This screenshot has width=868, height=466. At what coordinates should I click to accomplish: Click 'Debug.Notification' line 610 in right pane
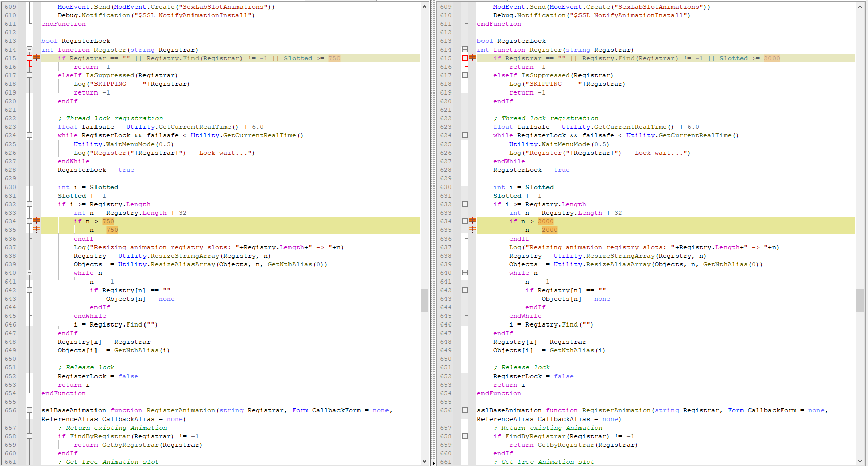[592, 15]
